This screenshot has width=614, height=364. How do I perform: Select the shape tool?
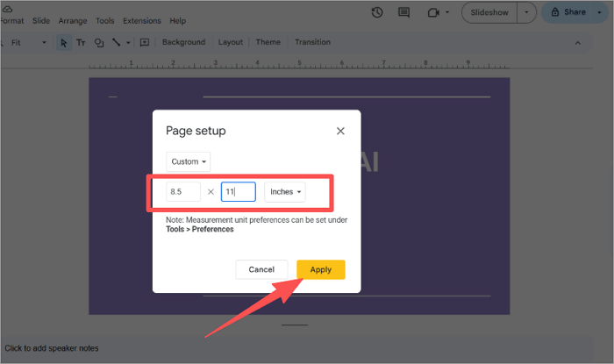coord(98,42)
